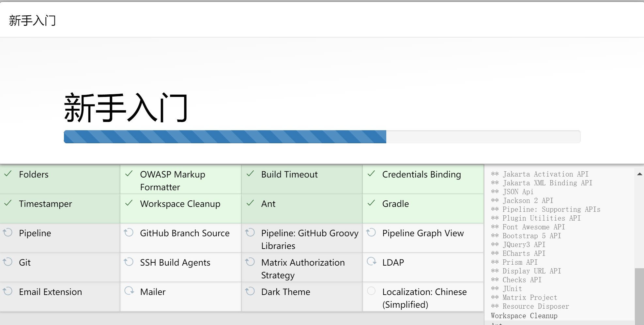Click the spinning install icon beside LDAP
644x325 pixels.
point(371,262)
